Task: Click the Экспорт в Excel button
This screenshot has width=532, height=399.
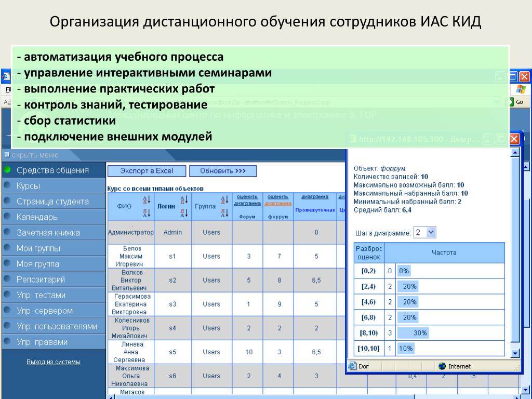Action: pyautogui.click(x=147, y=171)
